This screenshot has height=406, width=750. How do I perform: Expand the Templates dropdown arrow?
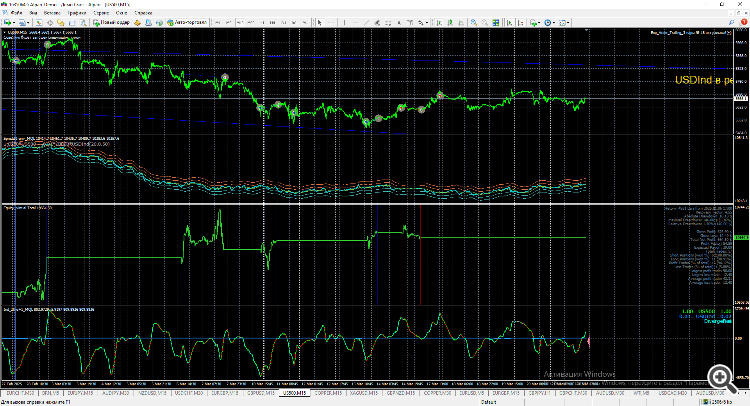569,22
